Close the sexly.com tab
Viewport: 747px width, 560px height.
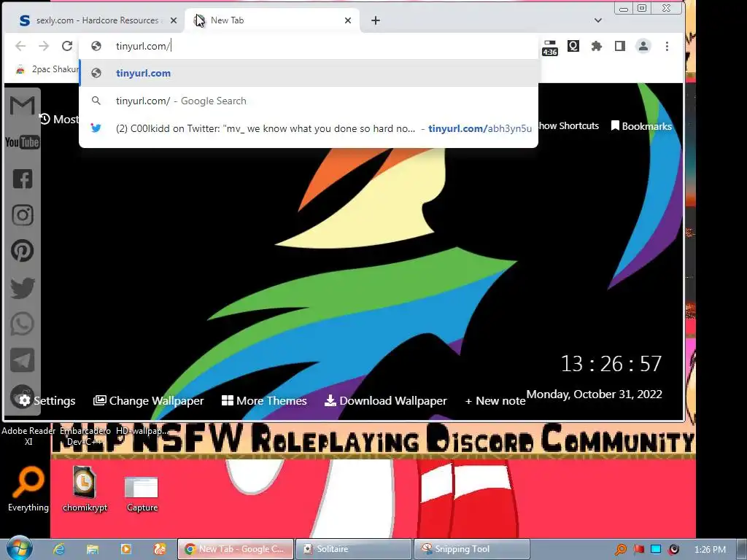pyautogui.click(x=174, y=20)
